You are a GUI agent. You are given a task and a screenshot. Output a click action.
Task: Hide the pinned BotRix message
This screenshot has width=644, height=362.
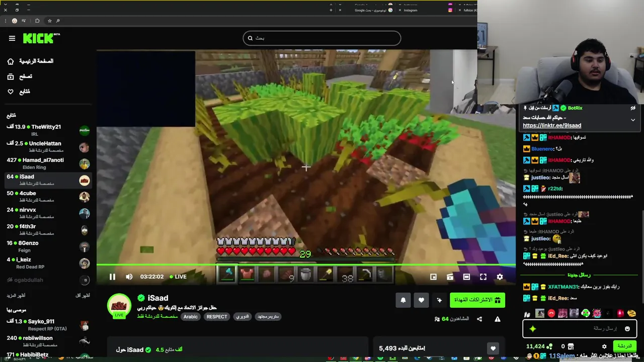coord(633,108)
